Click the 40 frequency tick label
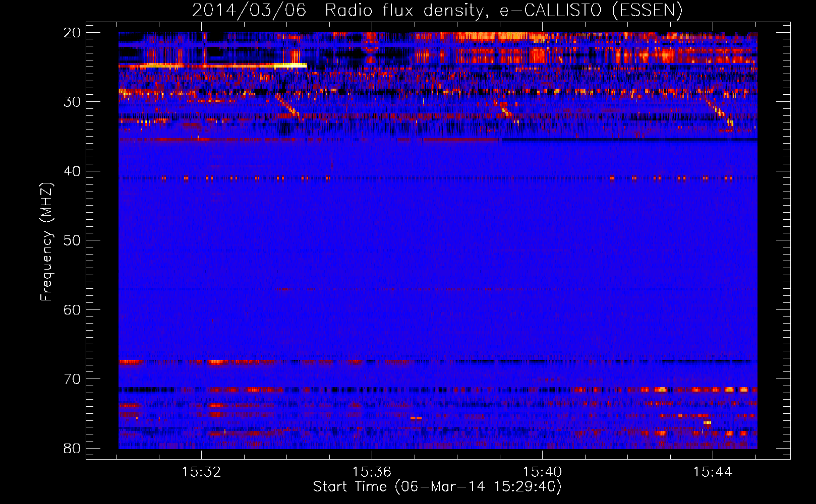This screenshot has width=816, height=504. (72, 171)
